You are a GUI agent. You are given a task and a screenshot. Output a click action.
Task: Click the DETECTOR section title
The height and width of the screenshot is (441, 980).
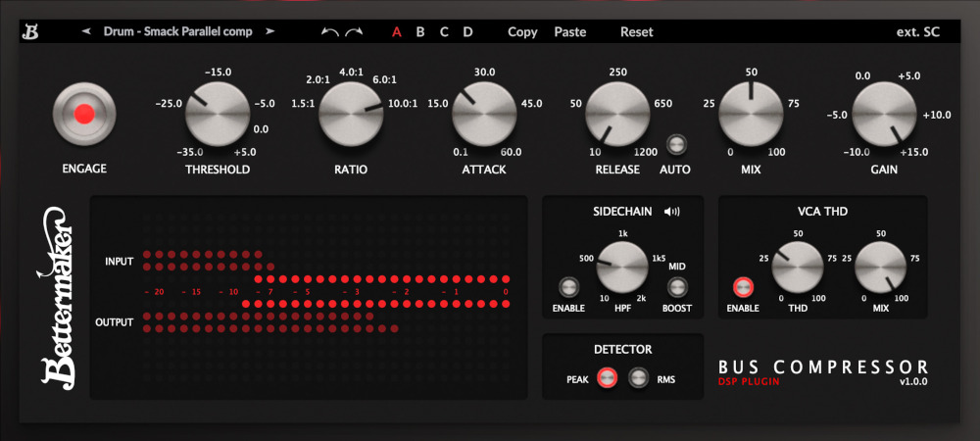pos(622,349)
